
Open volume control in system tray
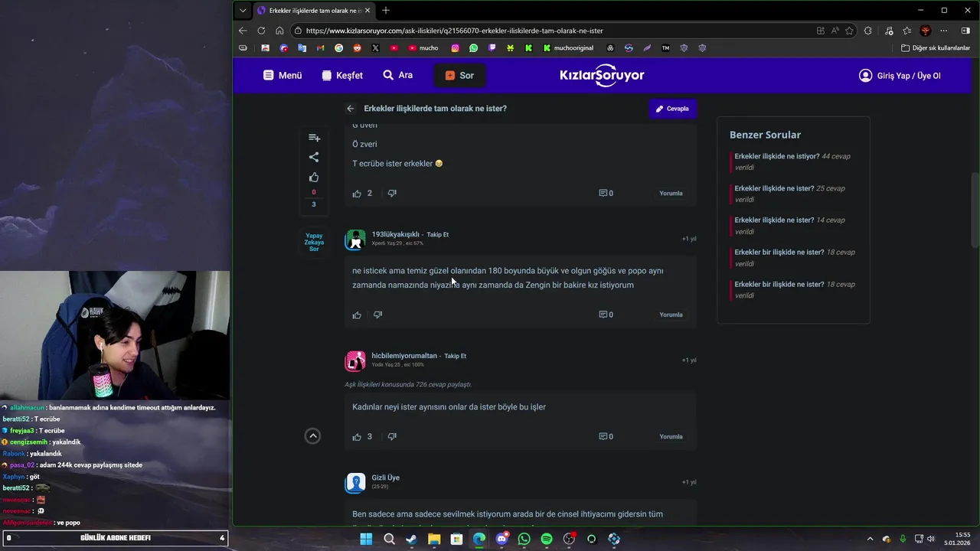[x=931, y=539]
